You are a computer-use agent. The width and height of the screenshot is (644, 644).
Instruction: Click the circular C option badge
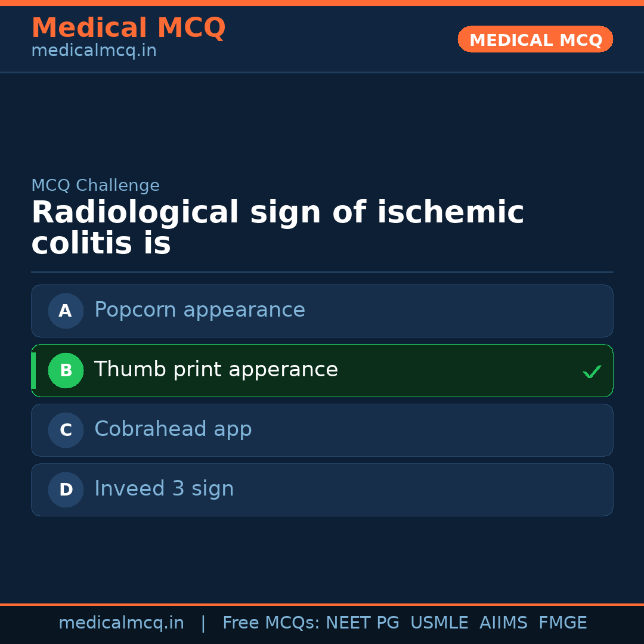tap(66, 430)
